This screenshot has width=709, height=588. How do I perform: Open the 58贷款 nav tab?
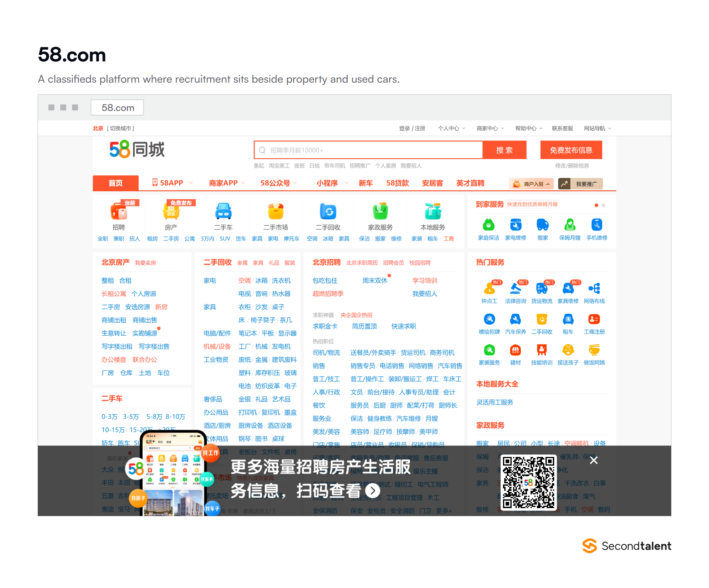[x=397, y=183]
